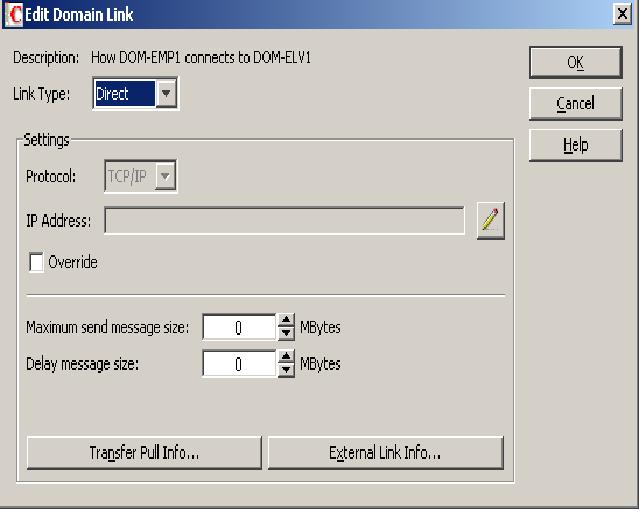Screen dimensions: 640x512
Task: Focus the Maximum send message size field
Action: tap(239, 327)
